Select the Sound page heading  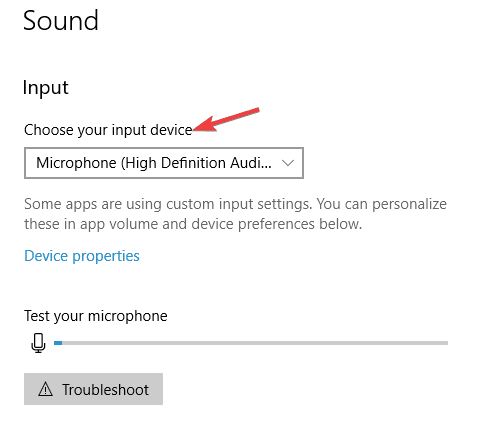61,21
